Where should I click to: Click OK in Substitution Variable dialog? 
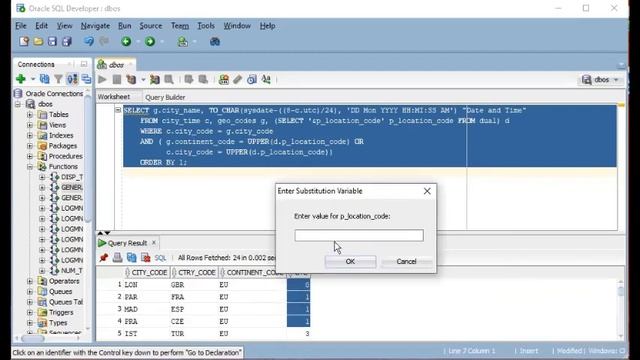(x=350, y=261)
